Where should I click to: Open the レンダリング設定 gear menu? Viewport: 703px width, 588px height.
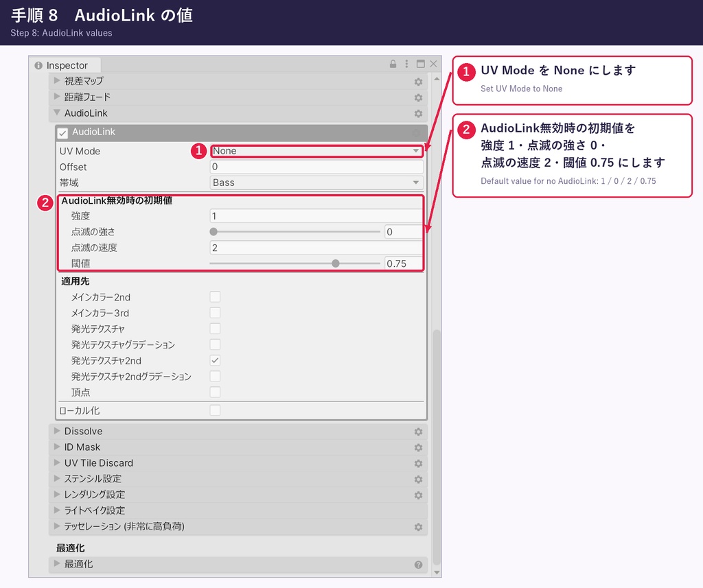(418, 495)
